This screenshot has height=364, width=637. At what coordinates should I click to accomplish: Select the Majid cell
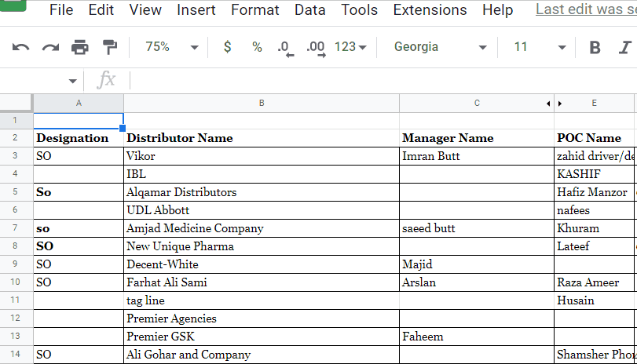click(x=477, y=264)
